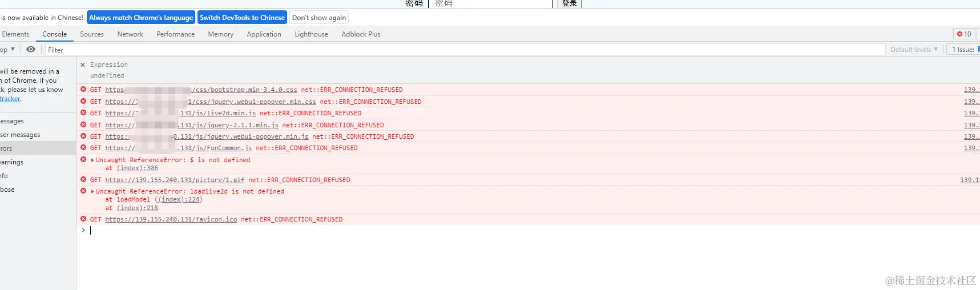The height and width of the screenshot is (290, 980).
Task: Click error icon on jquery.webui-popover.min.css row
Action: coord(83,102)
